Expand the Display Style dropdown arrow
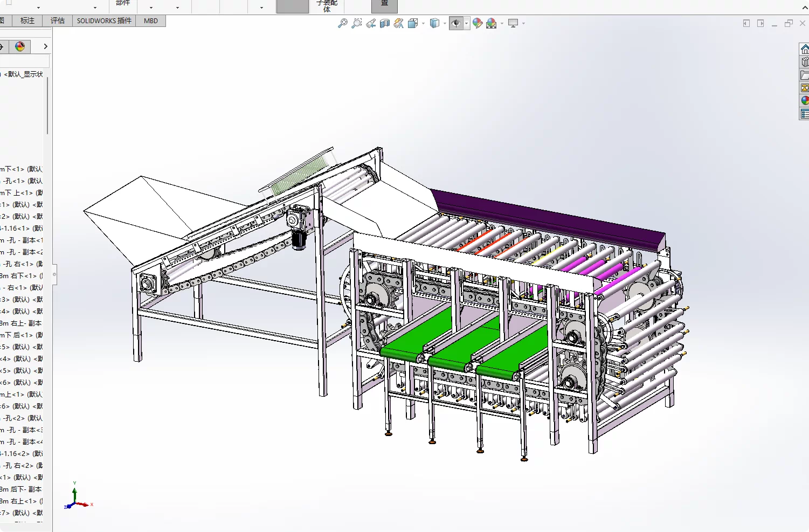The image size is (809, 532). [x=445, y=23]
